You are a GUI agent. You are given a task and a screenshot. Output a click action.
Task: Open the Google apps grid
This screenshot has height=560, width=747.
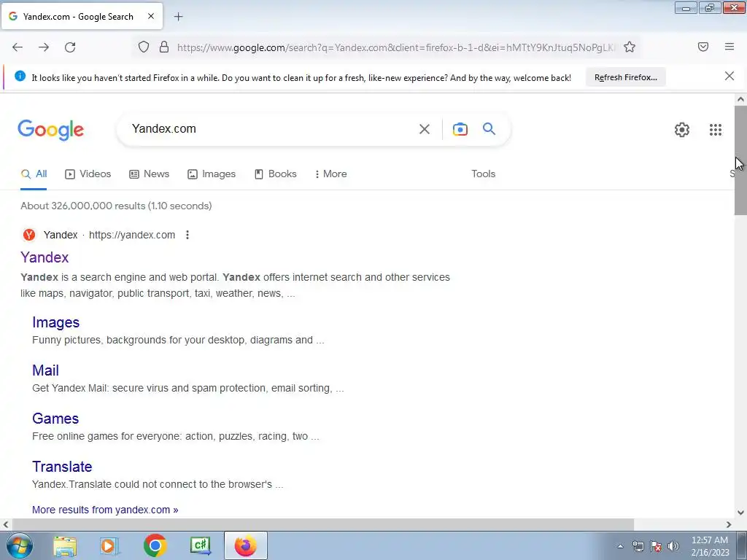[x=715, y=130]
